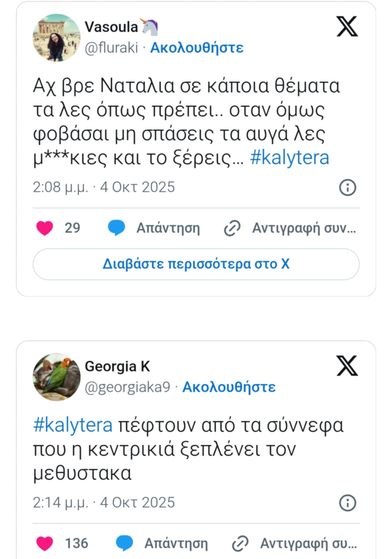The height and width of the screenshot is (559, 392).
Task: Click the X logo on Vasoula's tweet
Action: [x=347, y=26]
